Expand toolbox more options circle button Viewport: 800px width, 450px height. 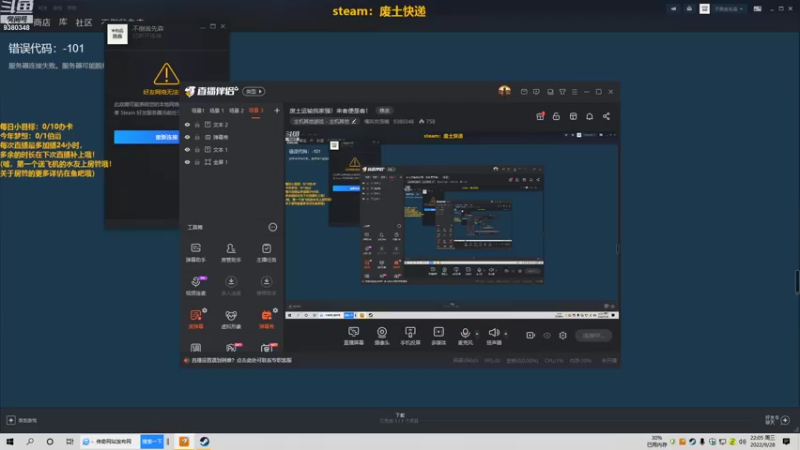coord(273,227)
